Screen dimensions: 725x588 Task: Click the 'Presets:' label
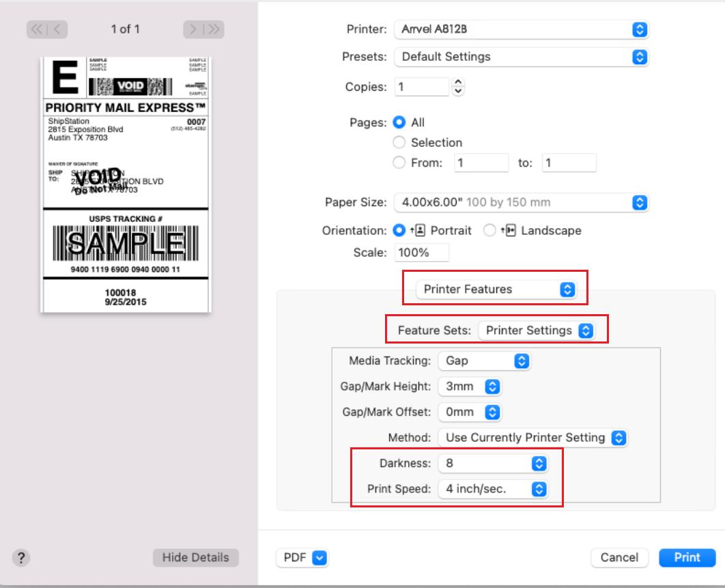tap(365, 57)
